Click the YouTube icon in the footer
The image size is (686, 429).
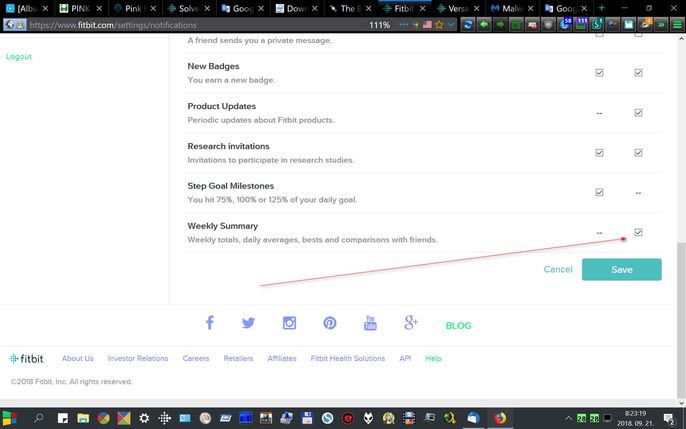tap(370, 323)
